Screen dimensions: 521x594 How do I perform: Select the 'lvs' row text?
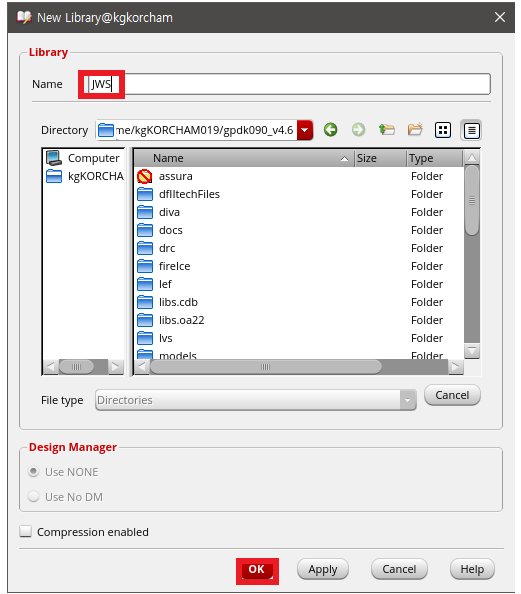165,338
